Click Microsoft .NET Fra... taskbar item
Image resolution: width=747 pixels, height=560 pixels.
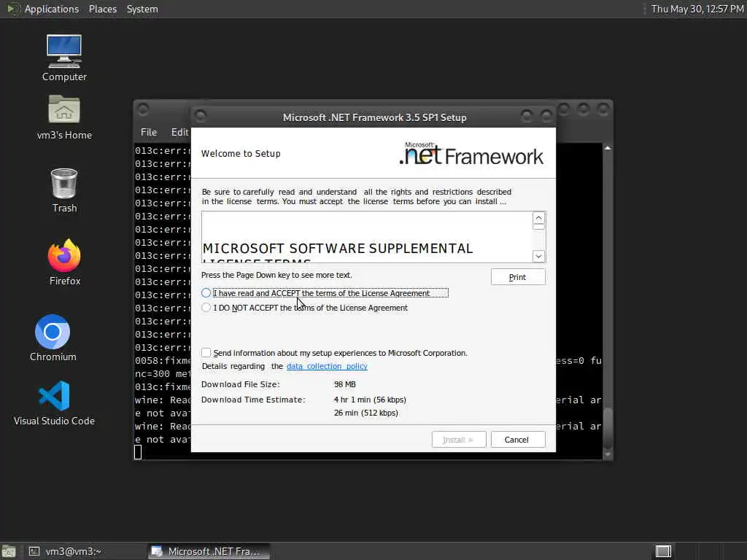pos(209,551)
